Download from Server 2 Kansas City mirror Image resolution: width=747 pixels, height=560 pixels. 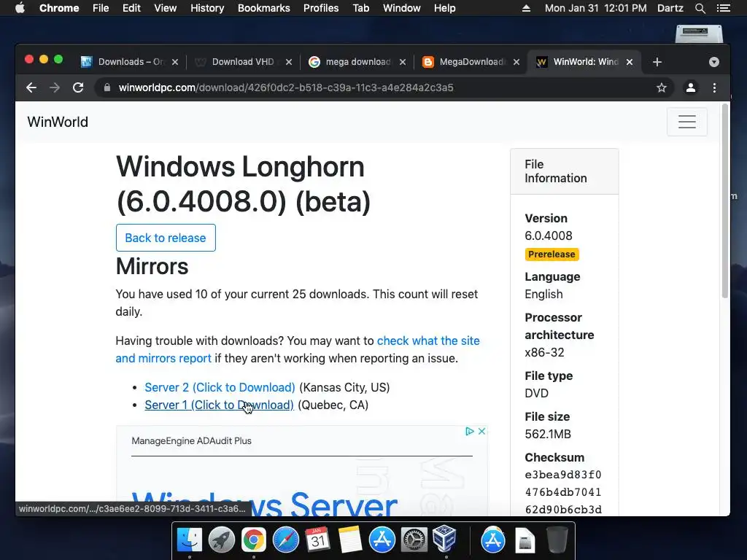pyautogui.click(x=220, y=387)
